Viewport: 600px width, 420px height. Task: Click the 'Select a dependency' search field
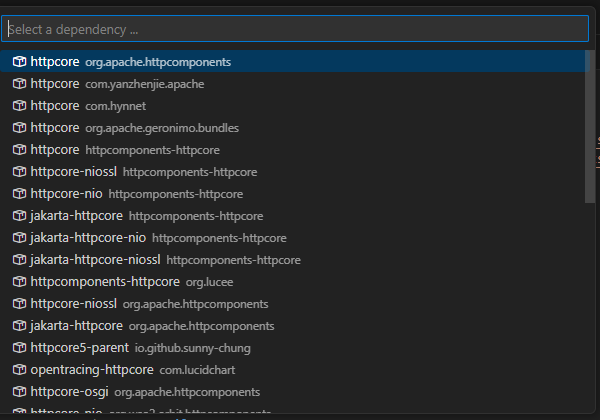295,29
